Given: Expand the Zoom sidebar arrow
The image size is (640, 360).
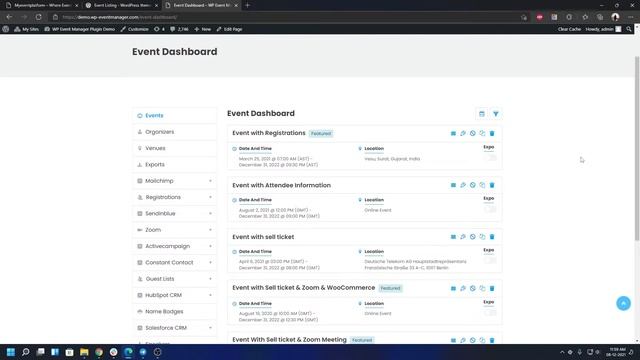Looking at the screenshot, I should (x=210, y=230).
